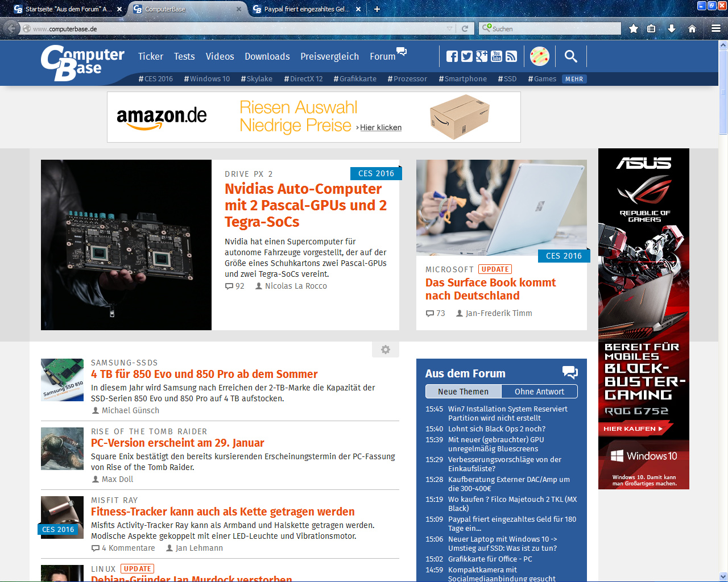Open the #CES 2016 topic tag
Screen dimensions: 728x582
pos(156,79)
